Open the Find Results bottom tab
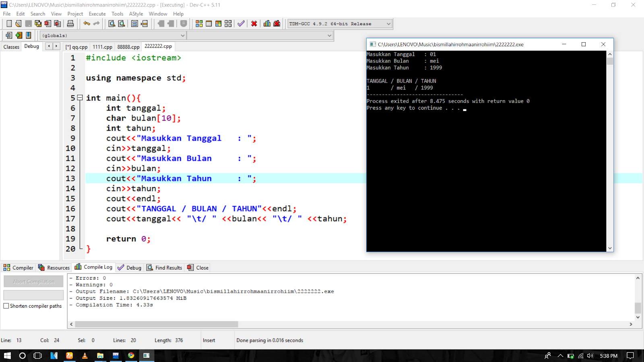The height and width of the screenshot is (362, 644). pos(164,268)
